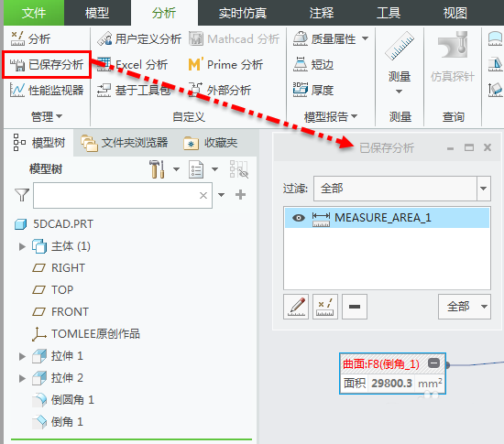
Task: Select the FRONT datum plane
Action: coord(60,312)
